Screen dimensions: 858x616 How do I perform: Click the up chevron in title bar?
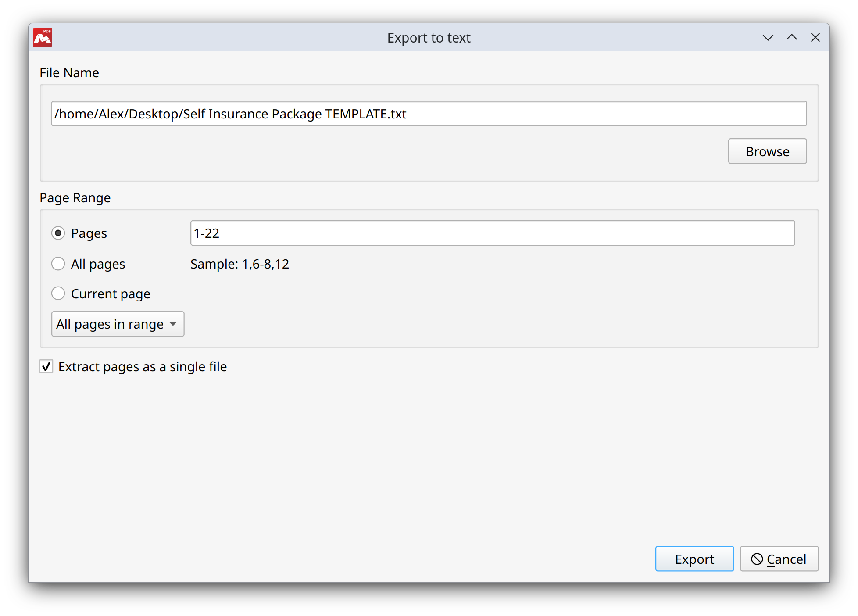coord(791,38)
